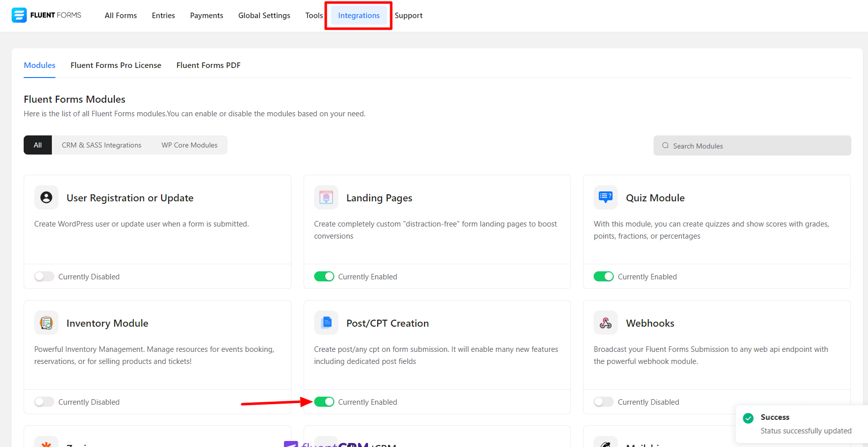This screenshot has height=447, width=868.
Task: Click the Landing Pages module icon
Action: click(x=326, y=197)
